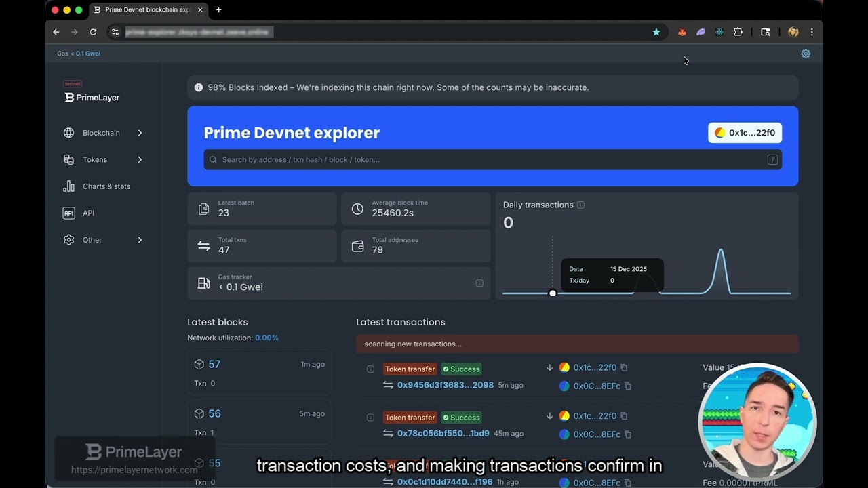
Task: Open transaction hash 0x0c1d10dd7440...f196
Action: click(x=445, y=482)
